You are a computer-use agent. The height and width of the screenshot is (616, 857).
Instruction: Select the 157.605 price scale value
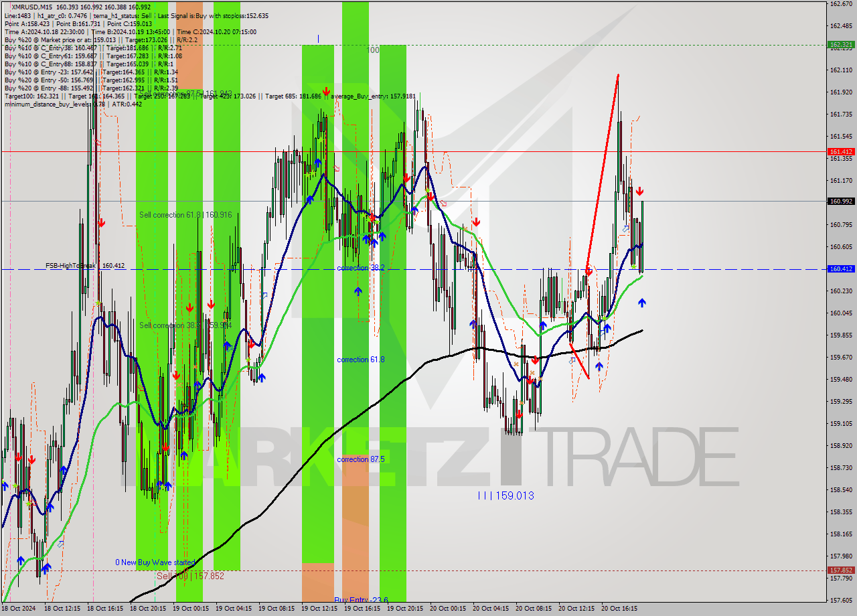pos(841,600)
